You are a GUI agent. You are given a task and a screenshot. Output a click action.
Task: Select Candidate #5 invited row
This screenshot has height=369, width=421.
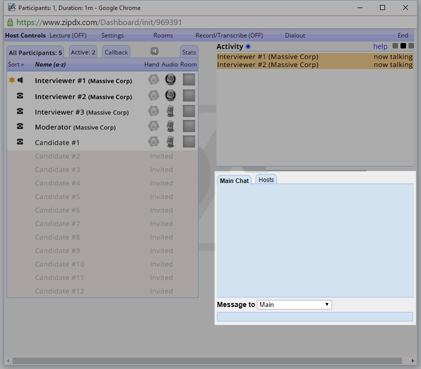[103, 197]
